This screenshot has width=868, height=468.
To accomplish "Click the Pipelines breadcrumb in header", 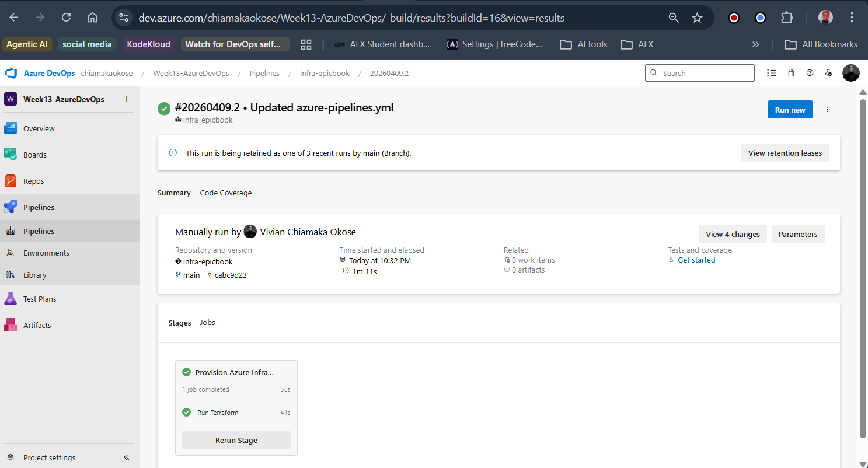I will pos(264,74).
